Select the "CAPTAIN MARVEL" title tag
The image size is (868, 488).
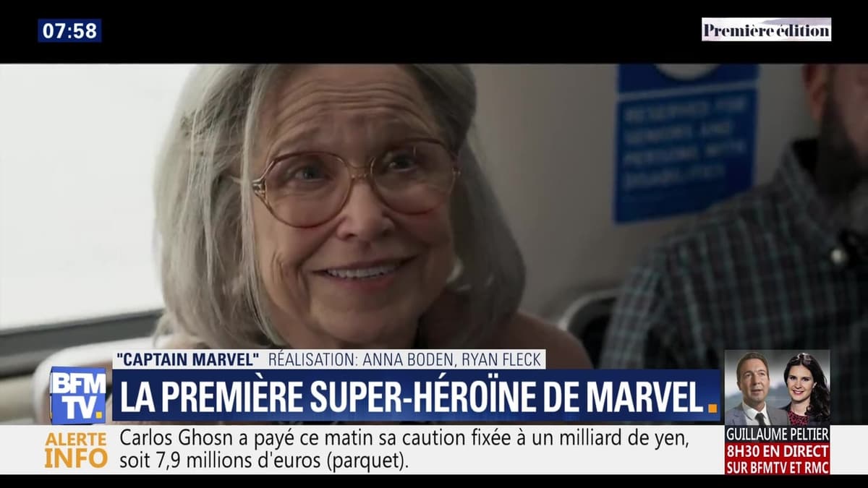click(x=188, y=359)
